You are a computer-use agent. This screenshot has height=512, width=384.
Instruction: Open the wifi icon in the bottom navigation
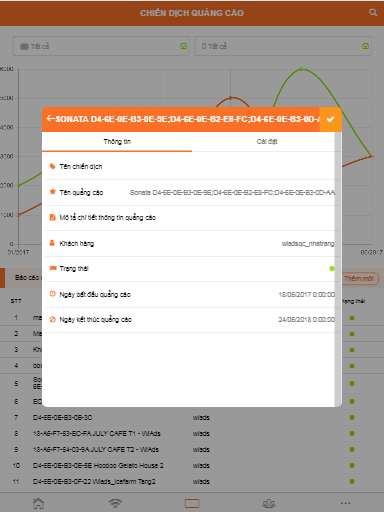point(115,503)
